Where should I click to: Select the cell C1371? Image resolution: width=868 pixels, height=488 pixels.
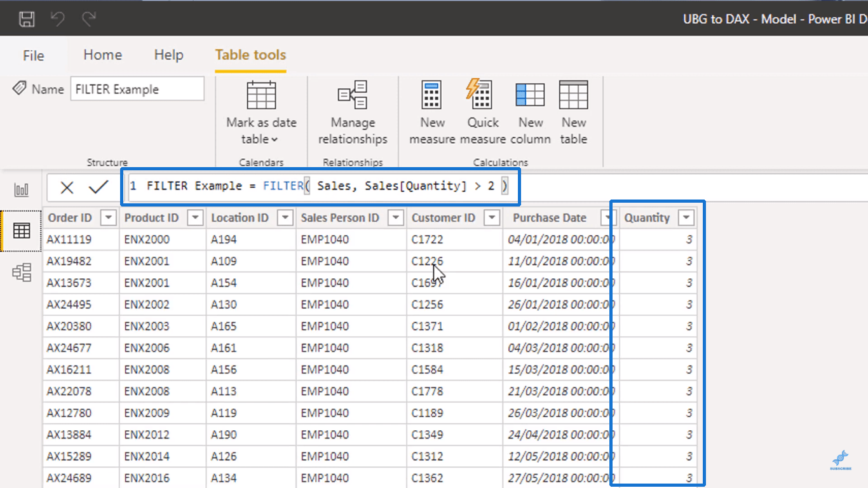pyautogui.click(x=454, y=326)
